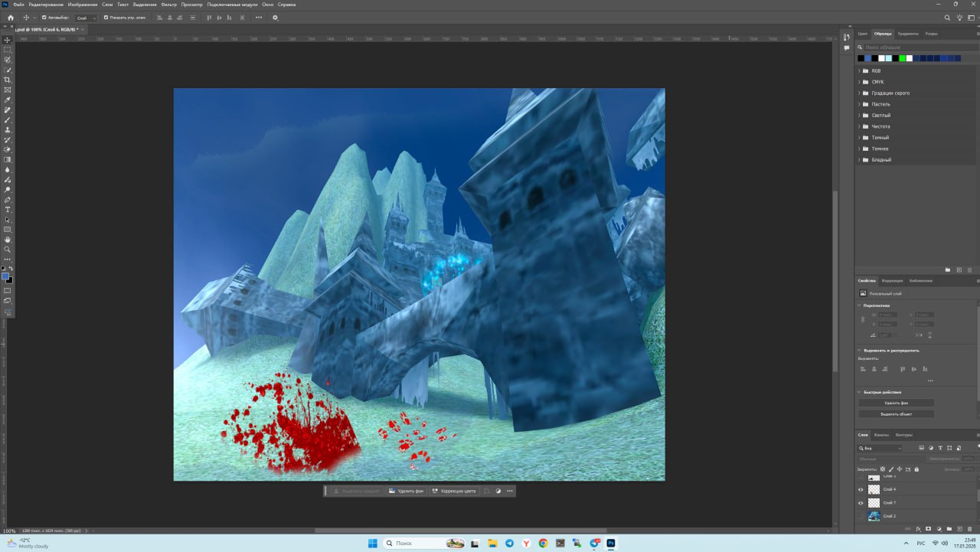
Task: Select the Gradient tool
Action: 8,159
